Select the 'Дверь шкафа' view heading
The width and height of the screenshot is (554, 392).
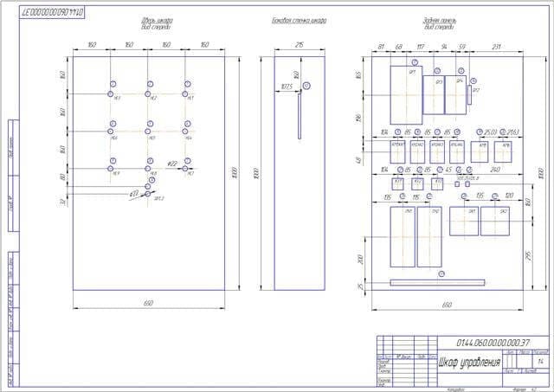[157, 21]
